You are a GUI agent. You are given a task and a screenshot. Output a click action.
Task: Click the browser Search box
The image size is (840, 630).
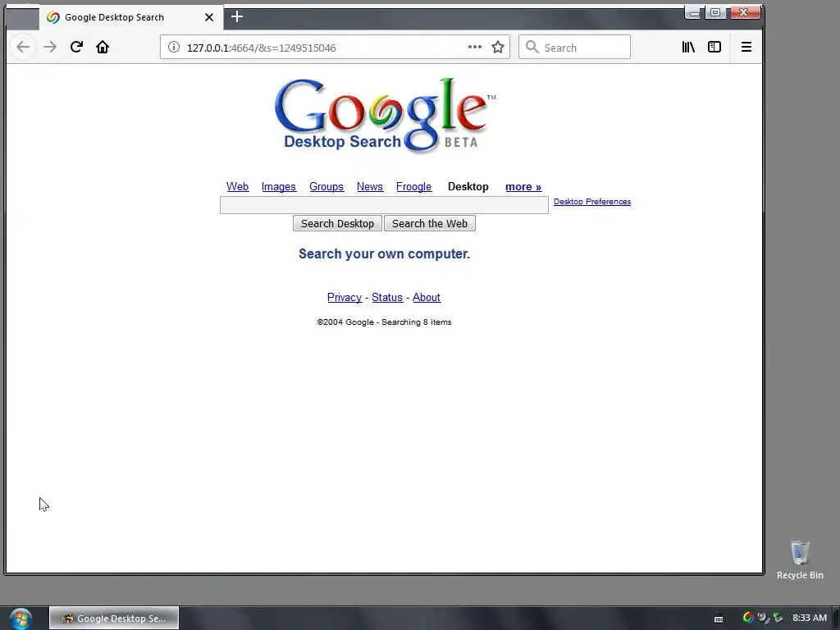coord(574,47)
